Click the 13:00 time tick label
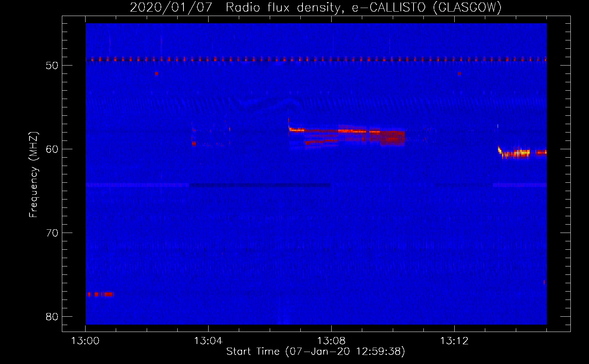The width and height of the screenshot is (589, 364). click(85, 341)
